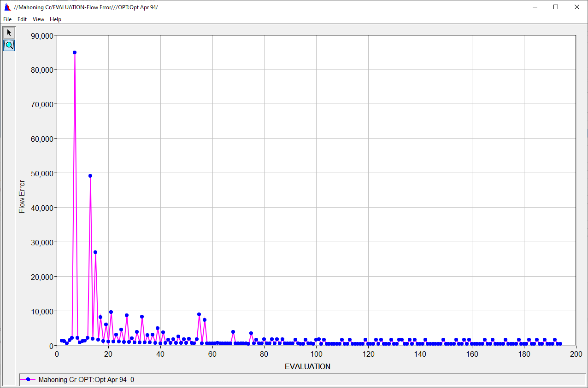This screenshot has width=588, height=388.
Task: Activate the zoom magnifier tool
Action: (x=9, y=45)
